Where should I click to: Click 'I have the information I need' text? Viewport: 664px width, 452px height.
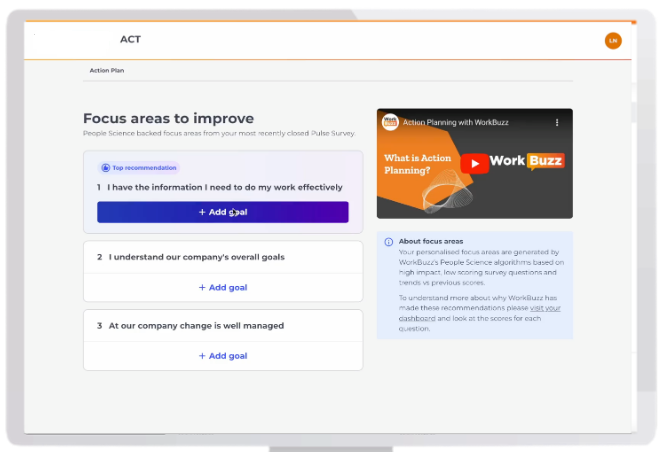(x=224, y=187)
